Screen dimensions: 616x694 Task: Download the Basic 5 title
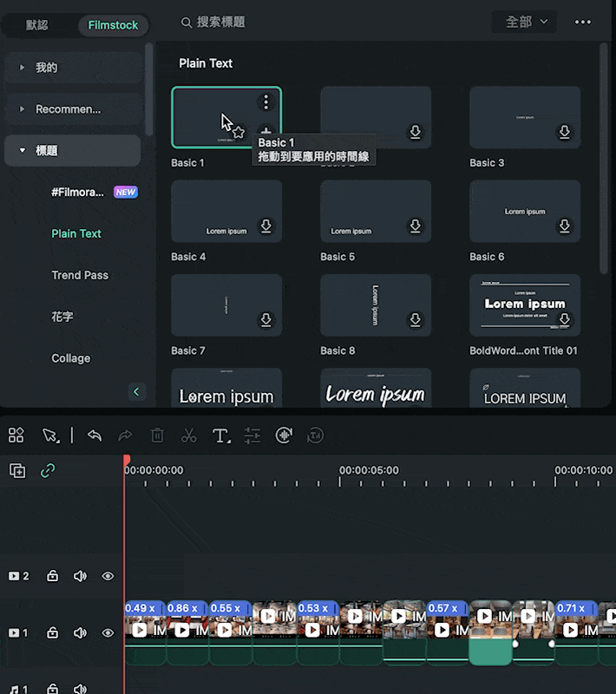tap(415, 226)
